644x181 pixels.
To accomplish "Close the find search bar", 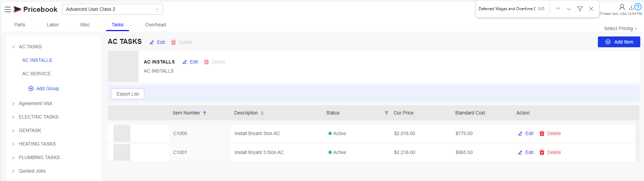I will [591, 9].
